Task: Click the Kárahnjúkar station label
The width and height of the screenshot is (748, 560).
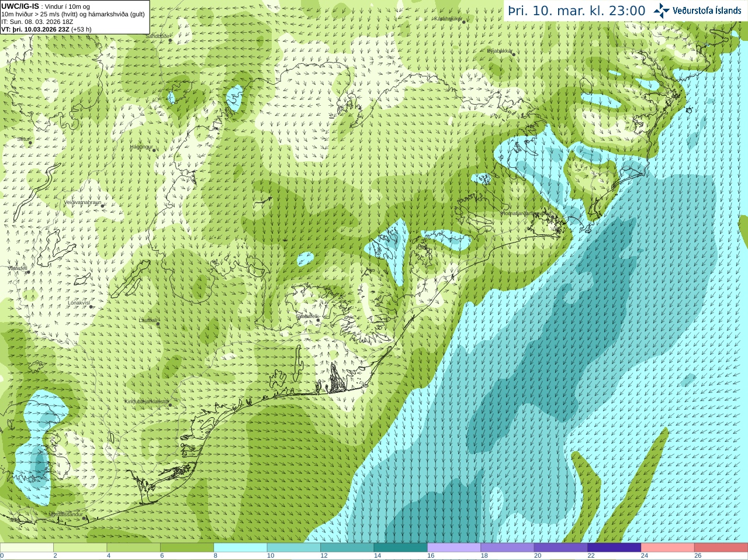Action: coord(448,19)
